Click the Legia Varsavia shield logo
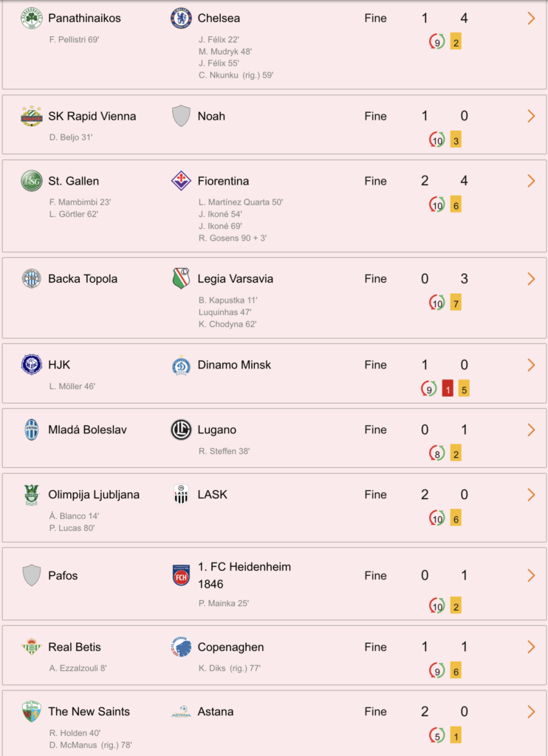The height and width of the screenshot is (756, 548). pos(181,278)
